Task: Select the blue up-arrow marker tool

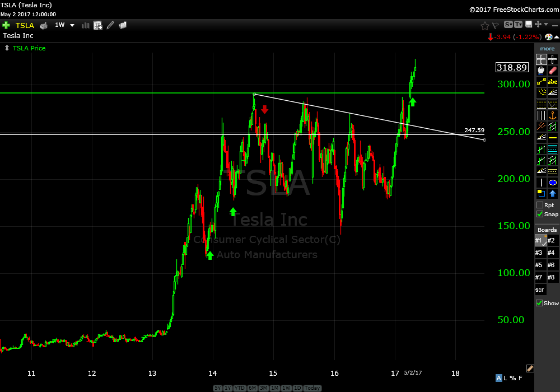Action: (x=553, y=194)
